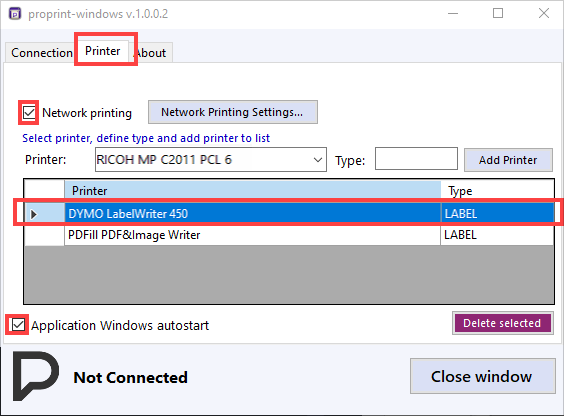Click the proprint app icon in title bar
This screenshot has height=416, width=564.
click(15, 14)
